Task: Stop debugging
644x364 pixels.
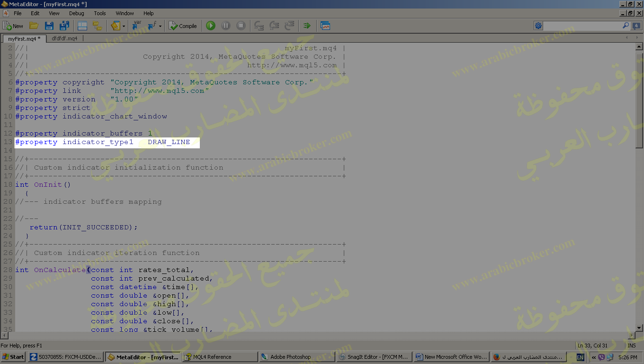Action: (241, 26)
